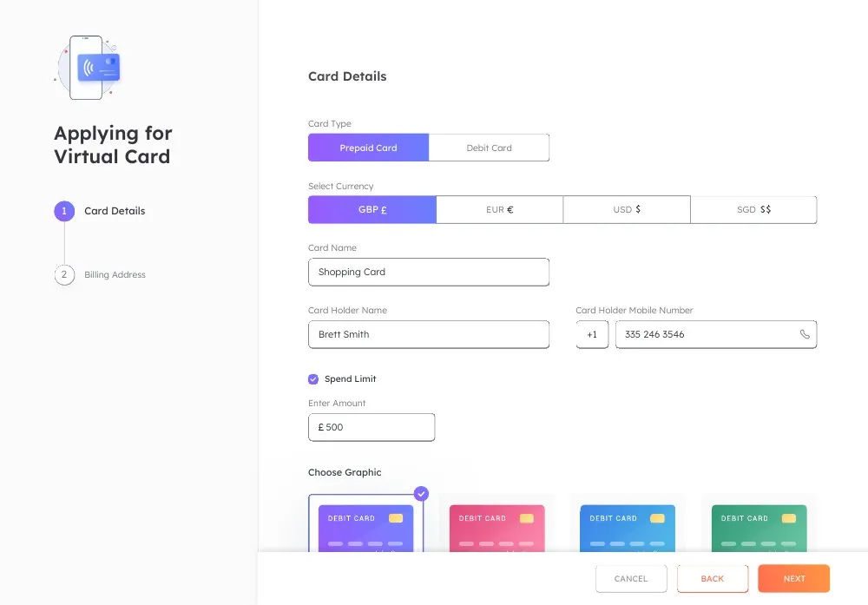Click the Card Holder Mobile Number label
The width and height of the screenshot is (868, 605).
[x=634, y=310]
